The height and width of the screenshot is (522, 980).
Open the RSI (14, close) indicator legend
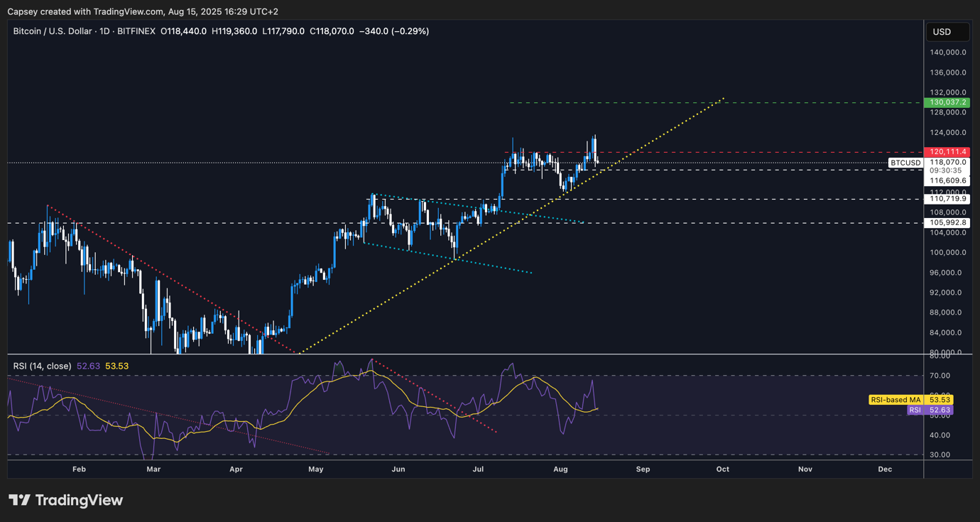click(x=42, y=366)
